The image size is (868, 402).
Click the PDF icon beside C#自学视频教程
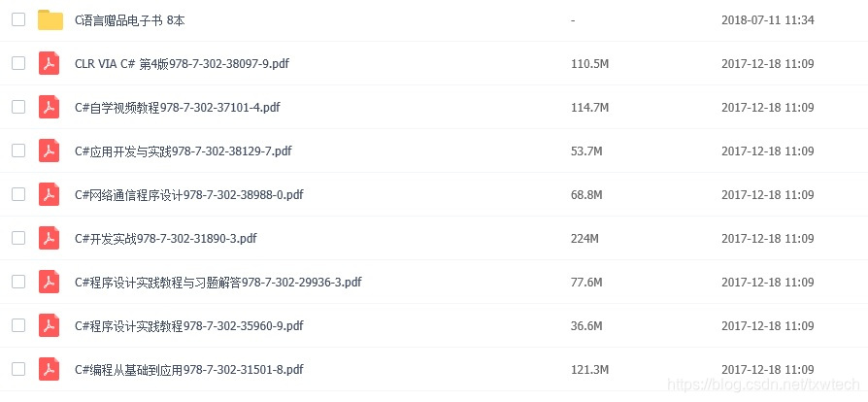pos(50,108)
